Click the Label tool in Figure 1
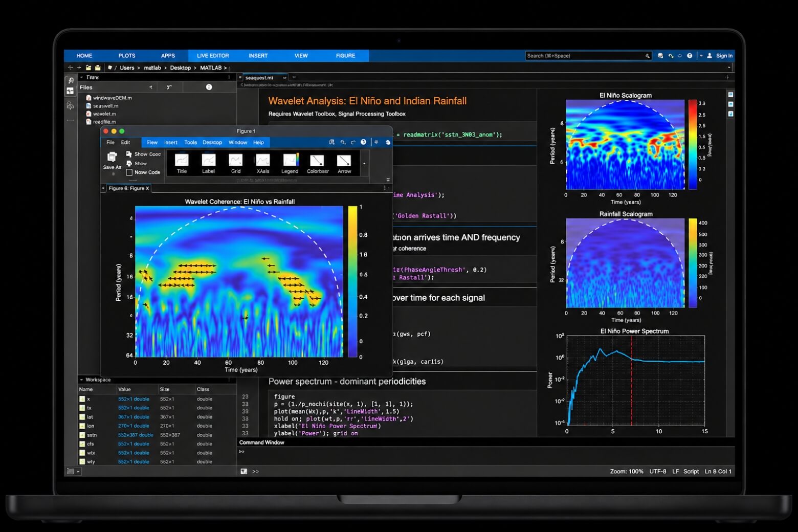This screenshot has width=798, height=532. pos(208,164)
